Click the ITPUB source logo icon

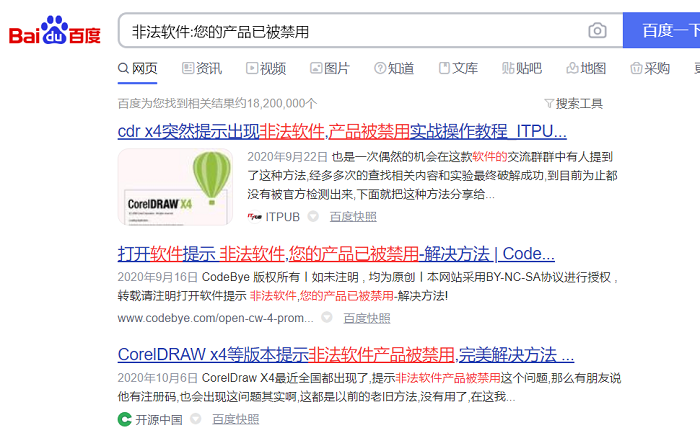tap(254, 217)
